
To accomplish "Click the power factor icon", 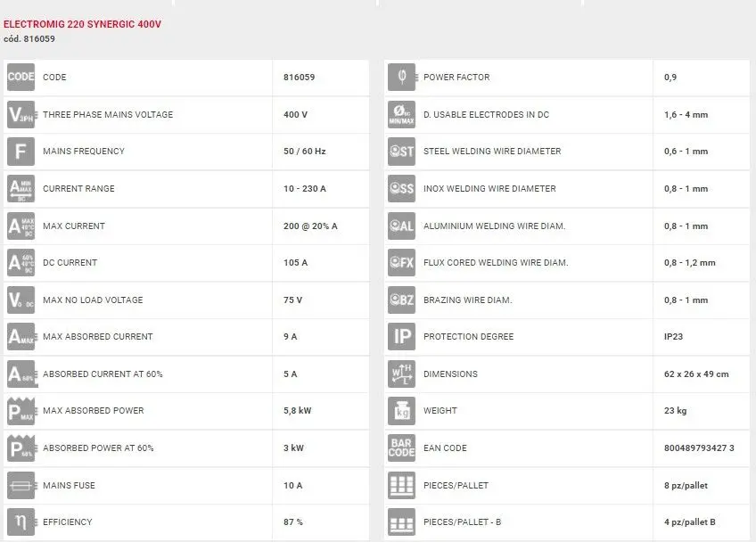I will 401,78.
